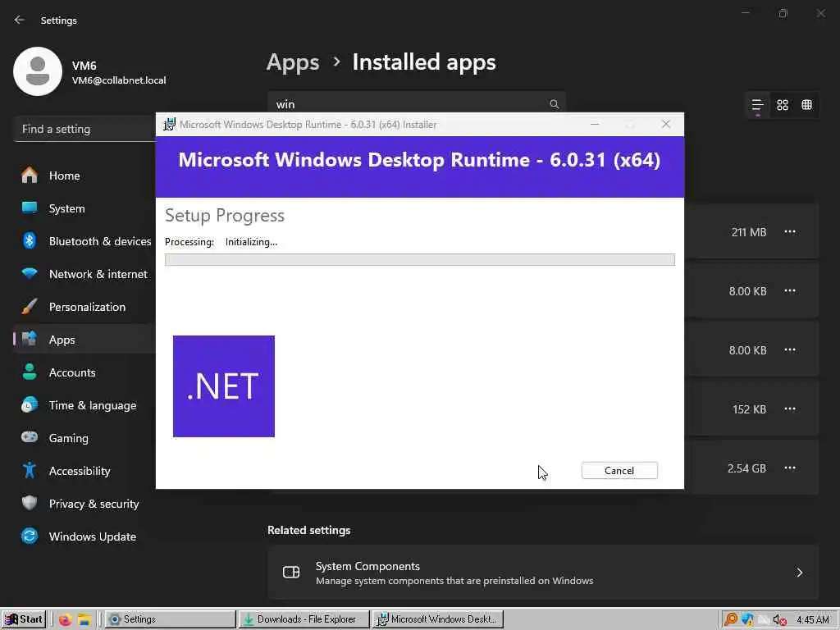
Task: Click the Gaming controller icon
Action: point(30,437)
